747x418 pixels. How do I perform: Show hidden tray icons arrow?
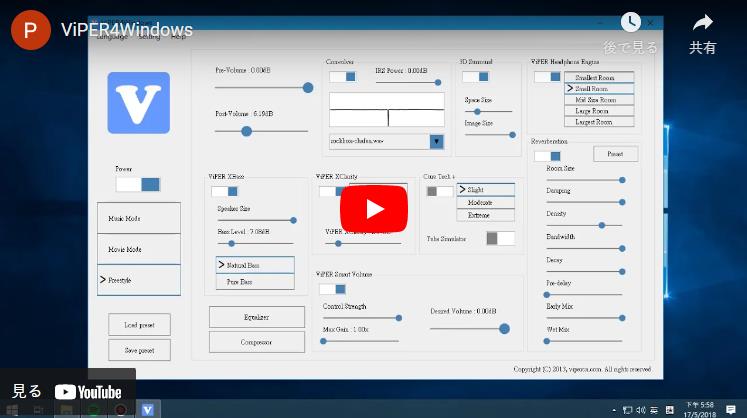point(614,410)
